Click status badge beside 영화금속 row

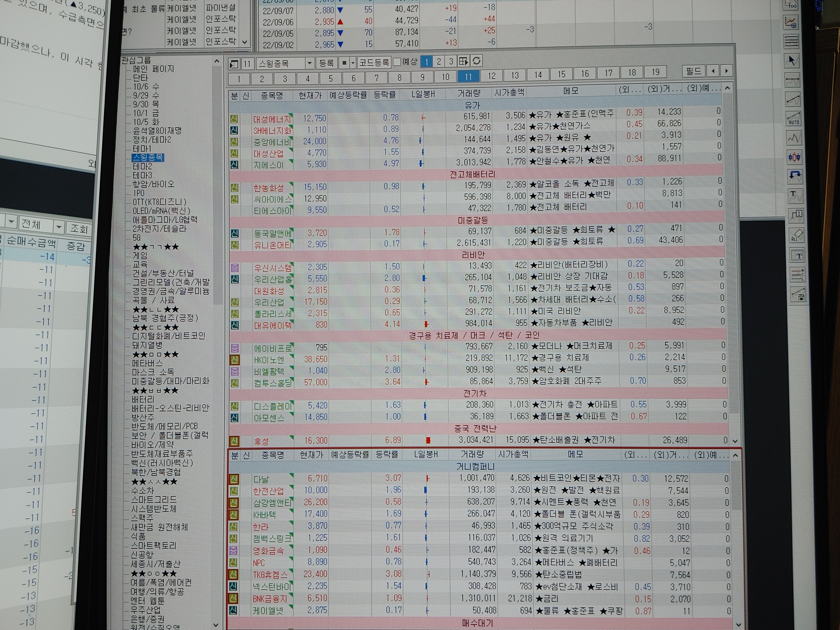234,550
